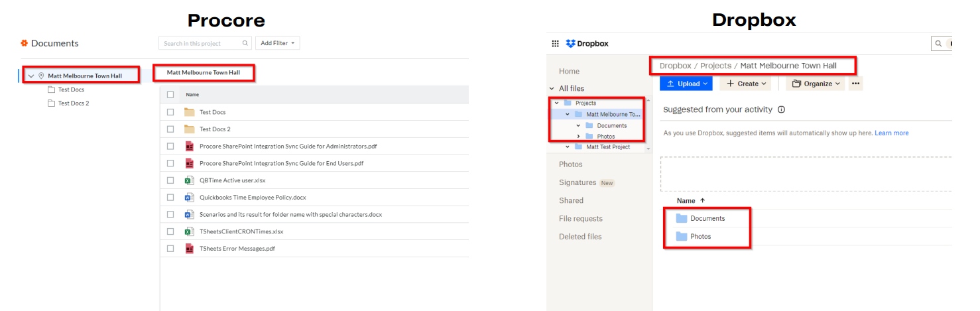Click the info icon next to Suggested from your activity
The height and width of the screenshot is (311, 980).
781,110
